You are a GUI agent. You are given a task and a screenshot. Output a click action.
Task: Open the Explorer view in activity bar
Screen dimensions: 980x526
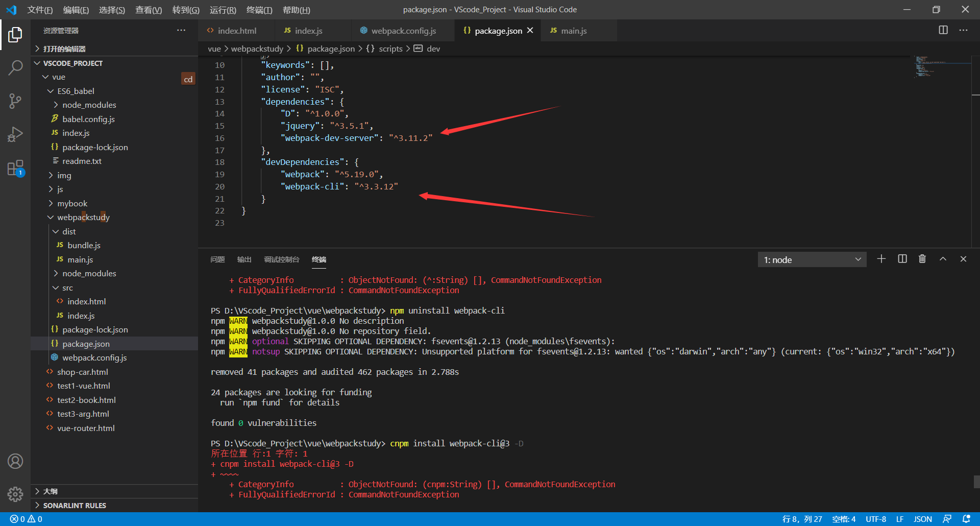tap(15, 35)
